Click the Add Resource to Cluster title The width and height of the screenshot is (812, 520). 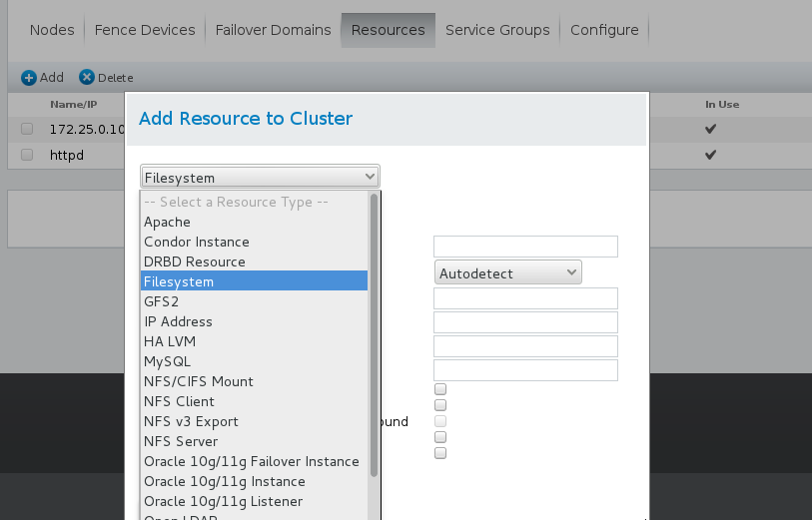(x=246, y=119)
